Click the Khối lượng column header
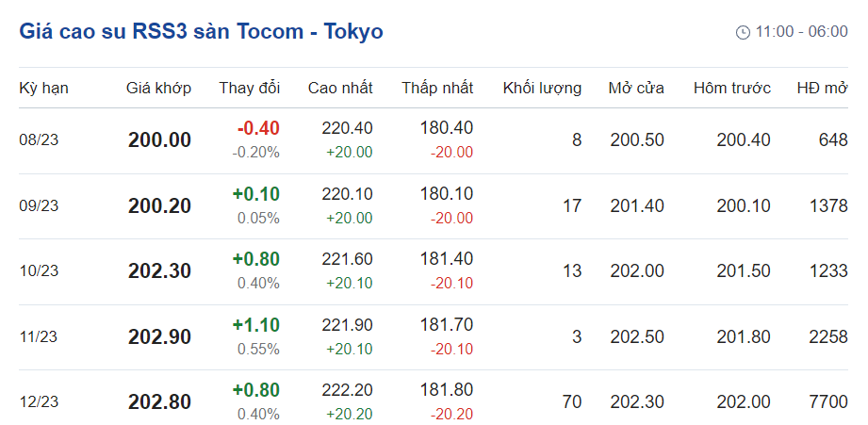 pos(542,89)
